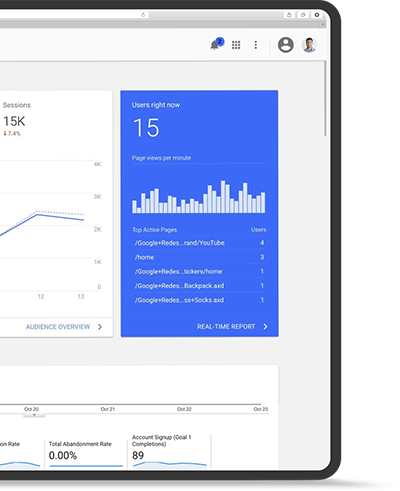Select the Account Signup Goal 1 Completions tab
Viewport: 400px width, 491px height.
pyautogui.click(x=169, y=450)
